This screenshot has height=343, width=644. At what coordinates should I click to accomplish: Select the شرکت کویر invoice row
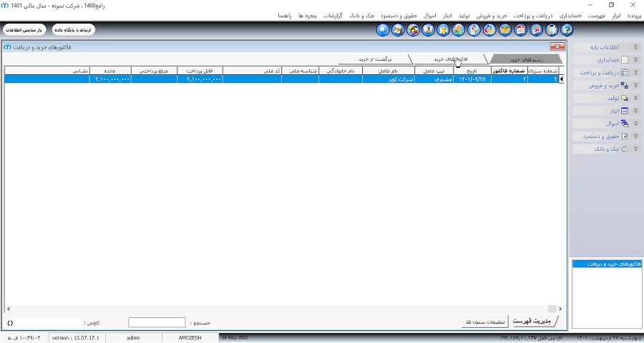(281, 79)
